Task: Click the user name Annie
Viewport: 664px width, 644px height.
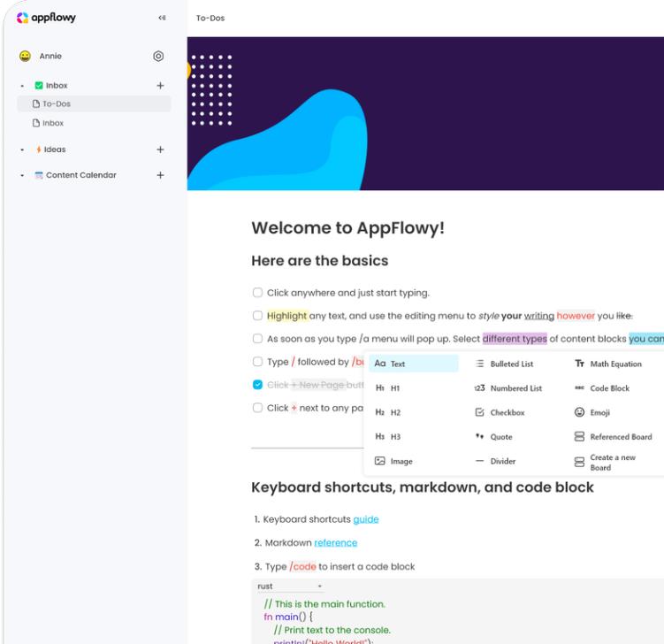Action: 50,56
